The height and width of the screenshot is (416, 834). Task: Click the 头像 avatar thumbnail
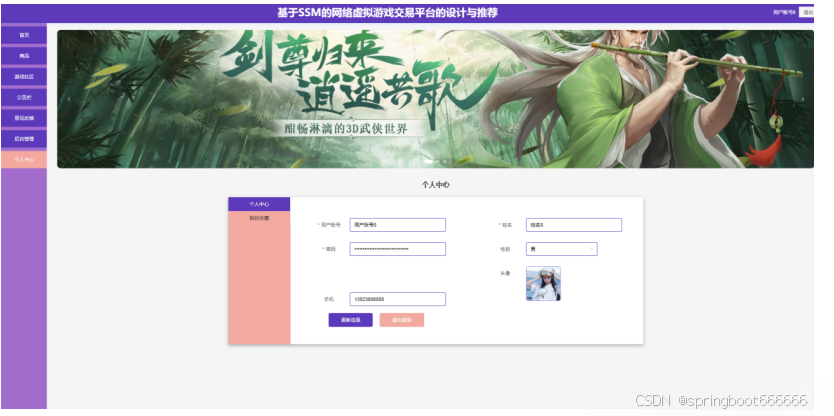coord(543,284)
